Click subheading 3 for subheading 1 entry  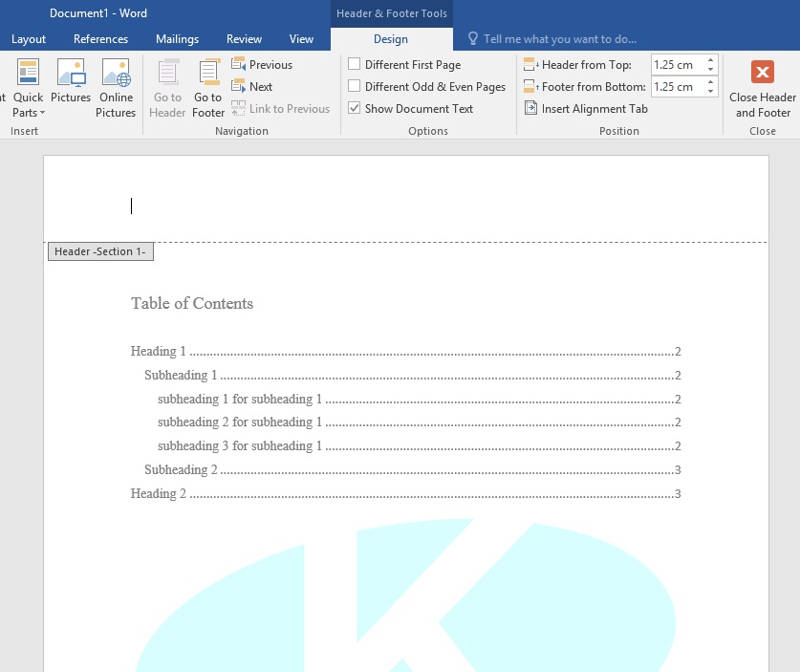pos(420,446)
